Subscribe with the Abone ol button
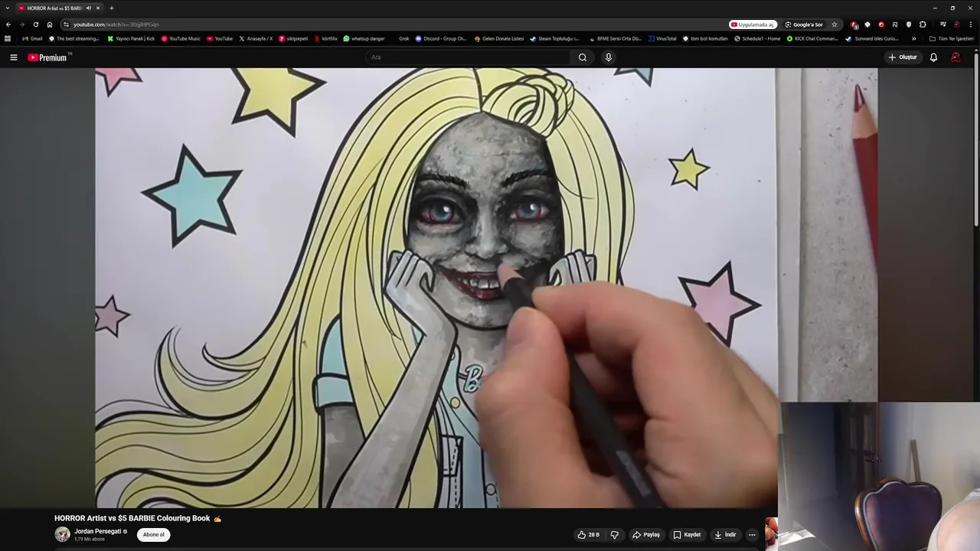 point(154,535)
